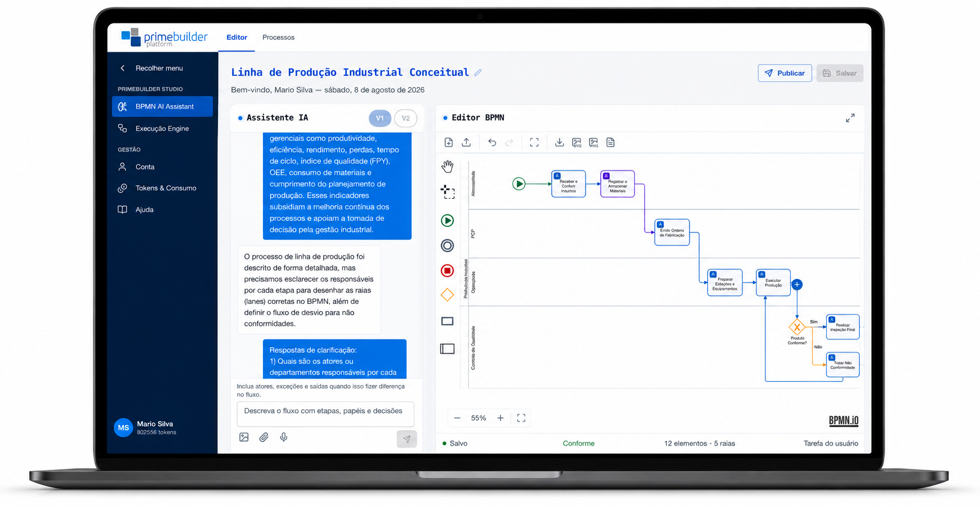Viewport: 980px width, 506px height.
Task: Upload a BPMN file
Action: (x=466, y=143)
